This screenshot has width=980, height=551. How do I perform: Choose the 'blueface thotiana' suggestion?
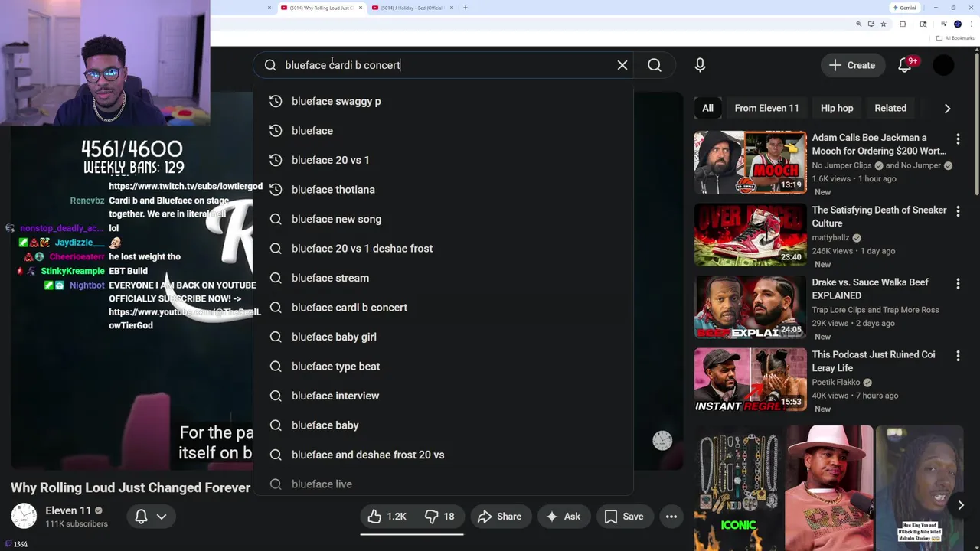pos(443,190)
